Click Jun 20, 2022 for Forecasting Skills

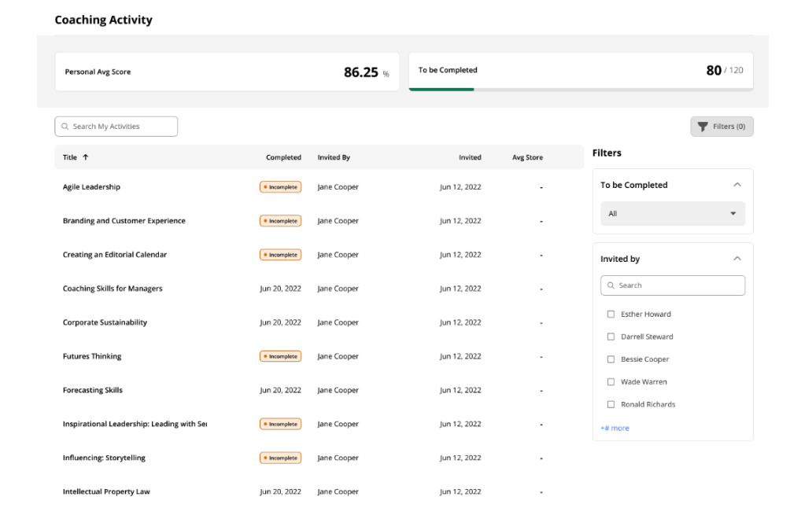(280, 390)
